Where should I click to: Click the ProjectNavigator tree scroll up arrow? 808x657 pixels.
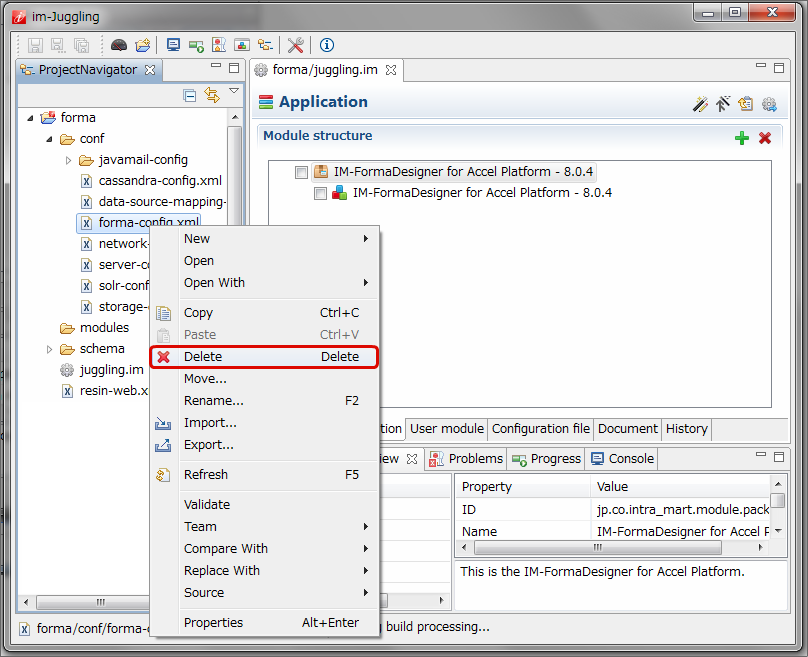(235, 117)
